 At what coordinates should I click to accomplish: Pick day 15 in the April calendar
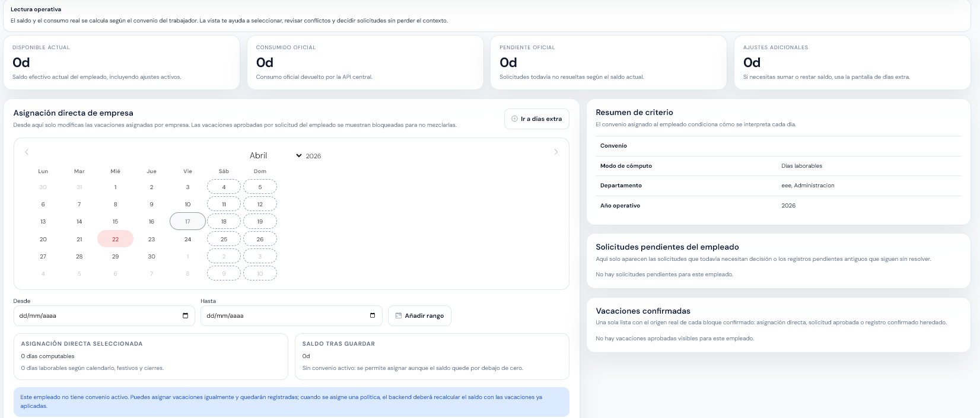(x=115, y=222)
